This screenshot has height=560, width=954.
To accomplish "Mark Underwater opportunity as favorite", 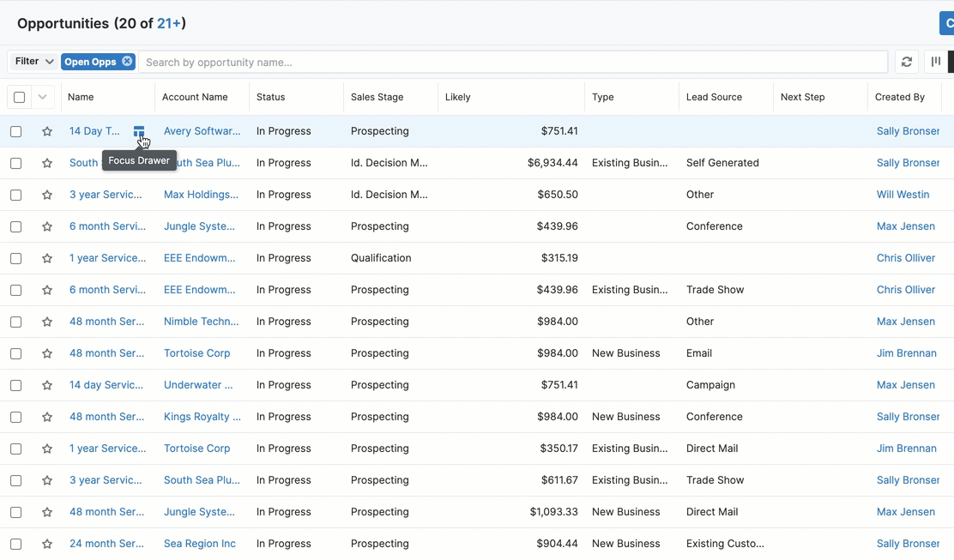I will tap(47, 385).
